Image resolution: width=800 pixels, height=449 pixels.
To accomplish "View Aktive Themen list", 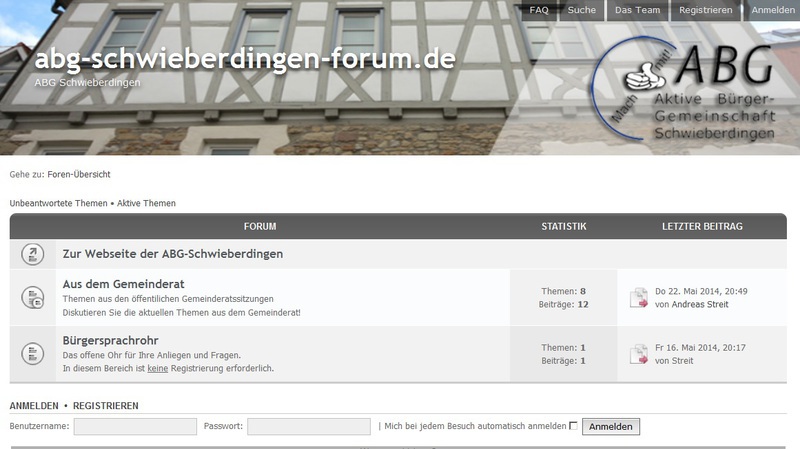I will coord(146,203).
